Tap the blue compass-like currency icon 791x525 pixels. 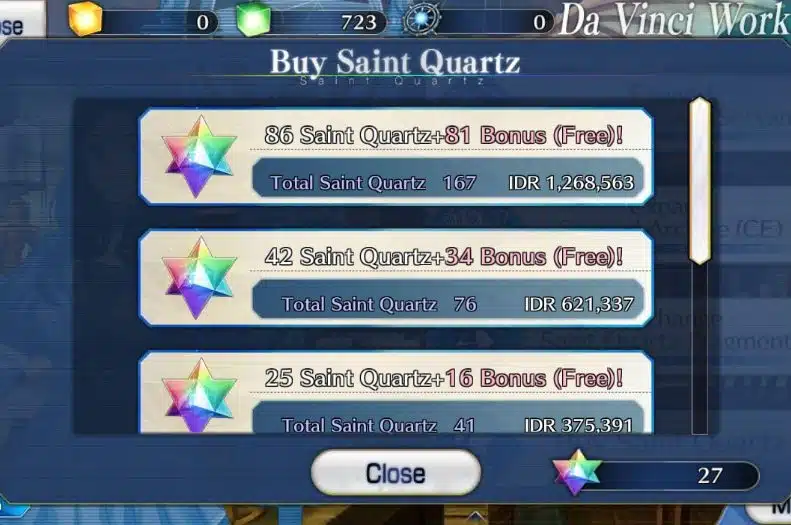[421, 19]
